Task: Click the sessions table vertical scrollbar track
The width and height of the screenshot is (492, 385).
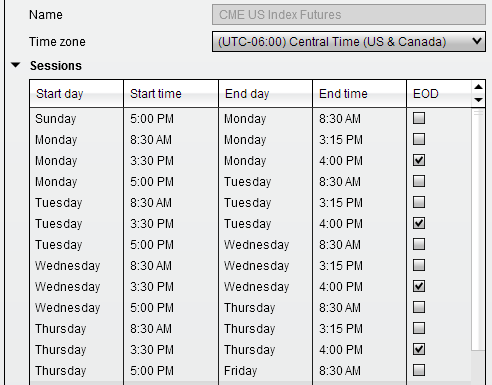Action: [478, 230]
